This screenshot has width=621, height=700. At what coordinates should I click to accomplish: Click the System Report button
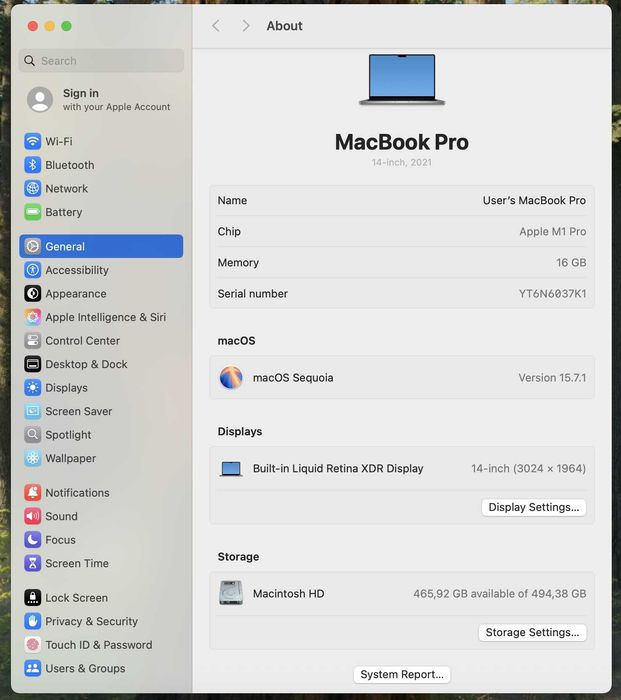point(402,675)
